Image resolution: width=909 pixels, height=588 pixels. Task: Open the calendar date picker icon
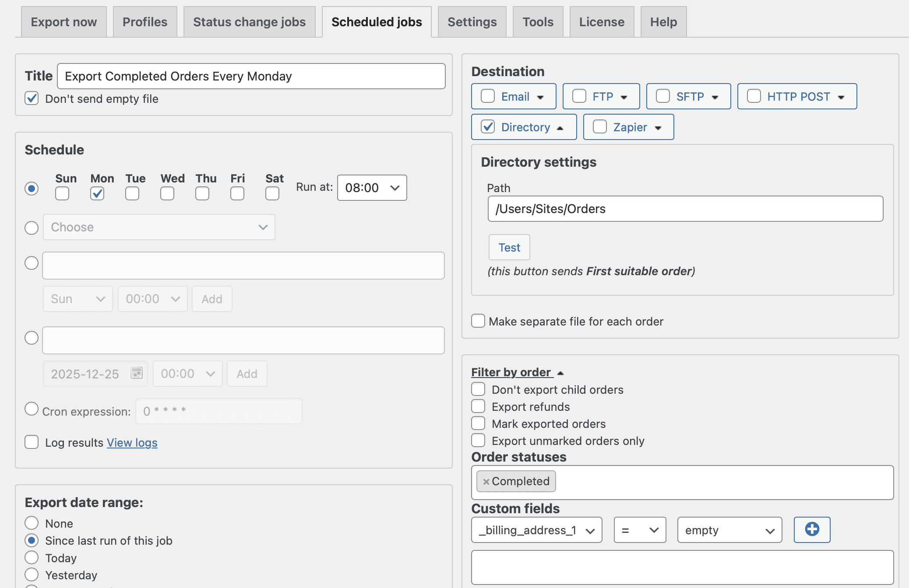tap(137, 373)
